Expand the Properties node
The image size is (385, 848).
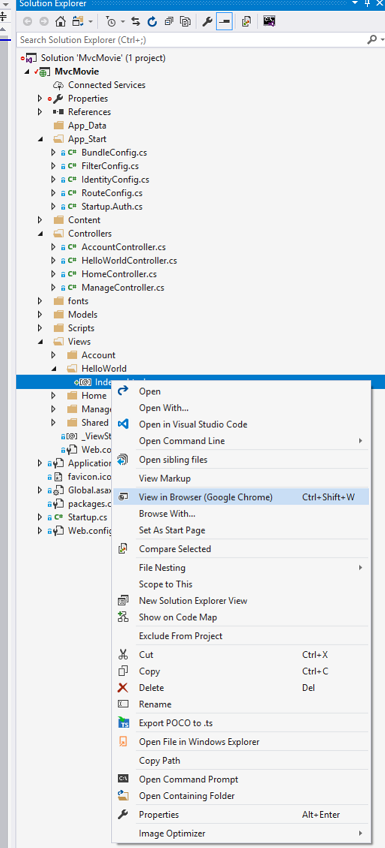[40, 98]
